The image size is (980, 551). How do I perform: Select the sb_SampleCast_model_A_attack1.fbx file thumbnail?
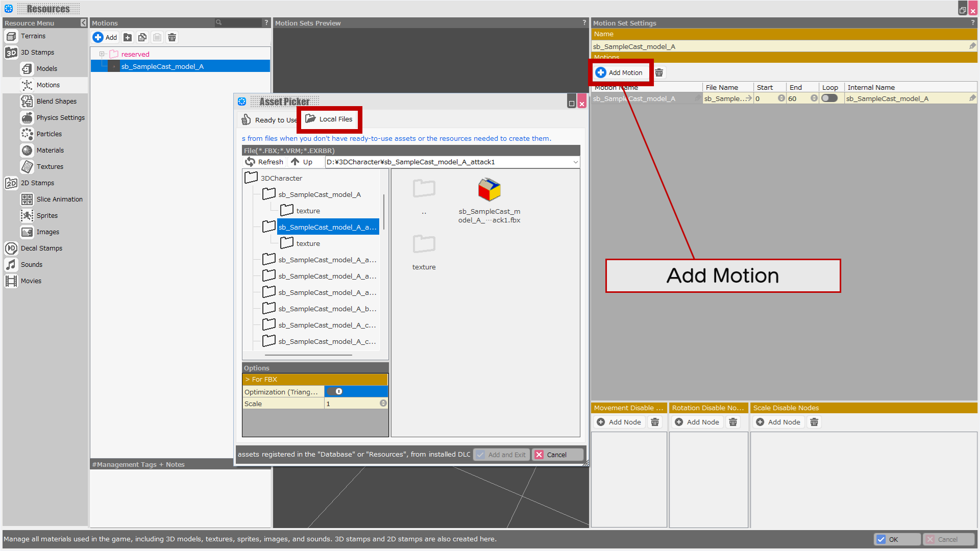point(488,191)
